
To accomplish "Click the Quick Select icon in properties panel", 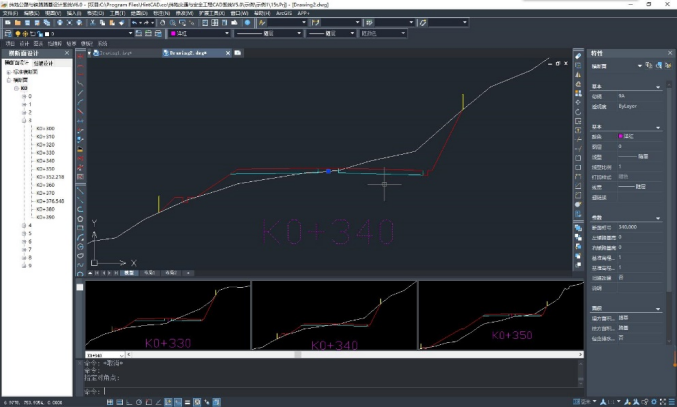I will coord(667,66).
